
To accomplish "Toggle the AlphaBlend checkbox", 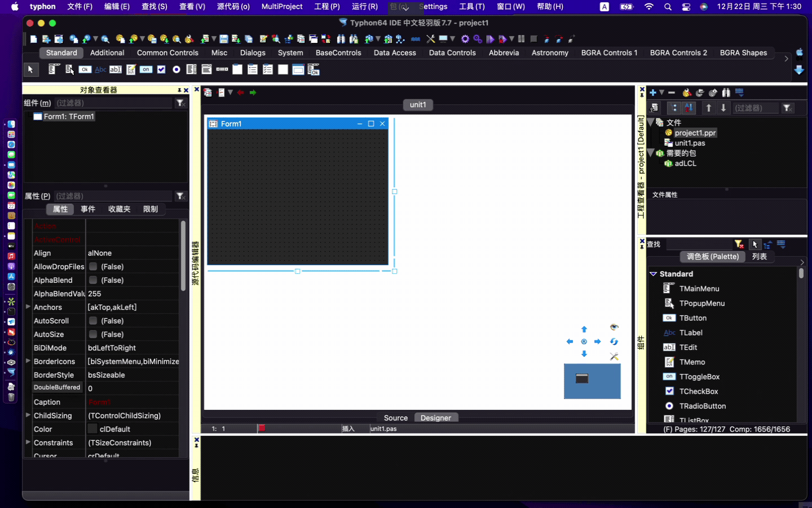I will pos(93,280).
